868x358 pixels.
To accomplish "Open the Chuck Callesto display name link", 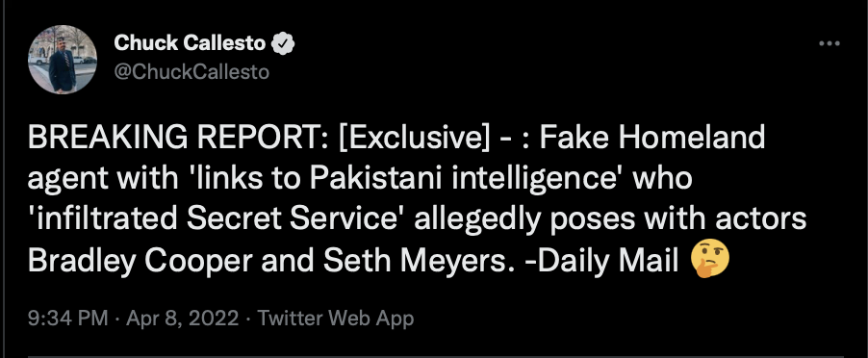I will click(190, 43).
